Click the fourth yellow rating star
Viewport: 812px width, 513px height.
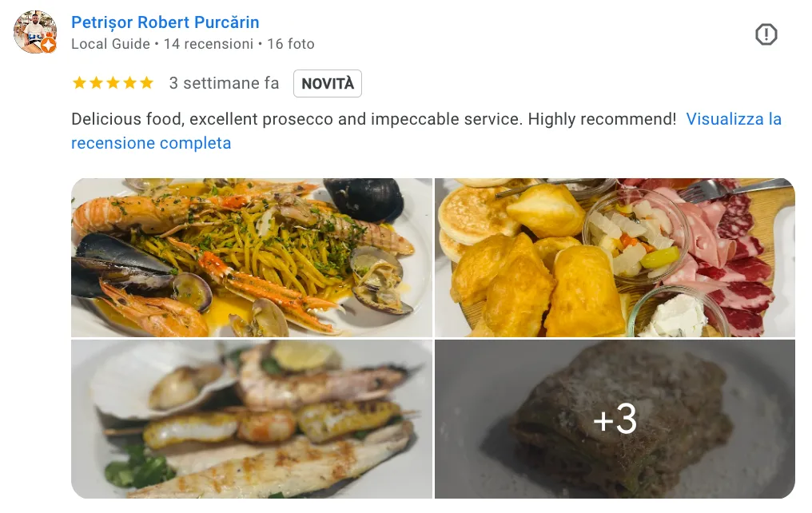[x=130, y=83]
